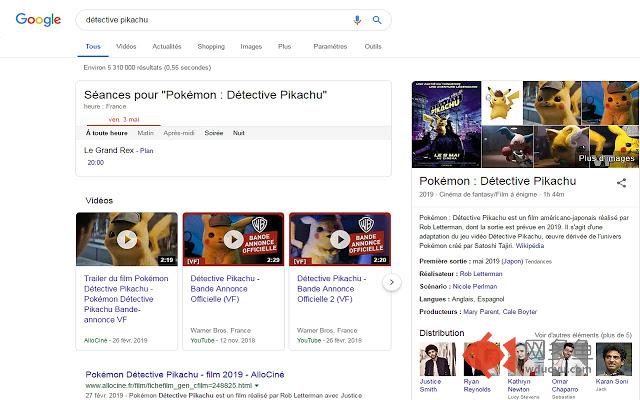This screenshot has width=640, height=400.
Task: Open 'Détective Pikachu - Bande Annonce Officielle (VF)' link
Action: [x=224, y=289]
